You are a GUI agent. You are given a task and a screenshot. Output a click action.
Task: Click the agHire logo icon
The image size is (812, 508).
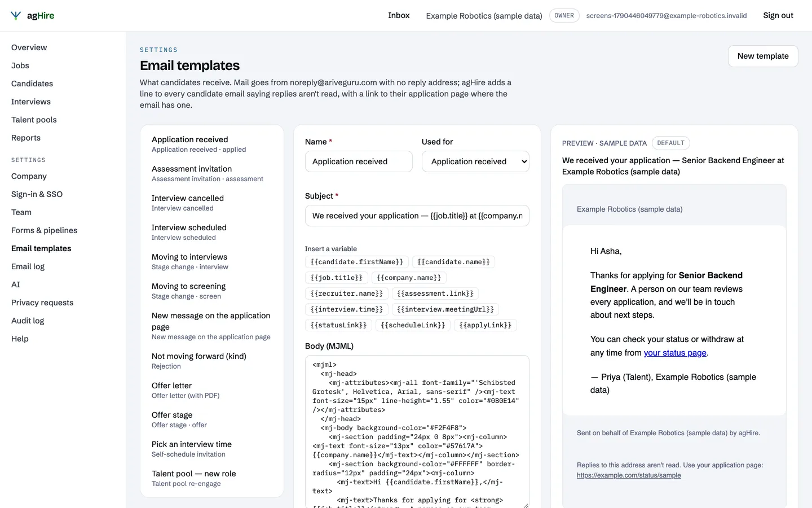pyautogui.click(x=16, y=16)
